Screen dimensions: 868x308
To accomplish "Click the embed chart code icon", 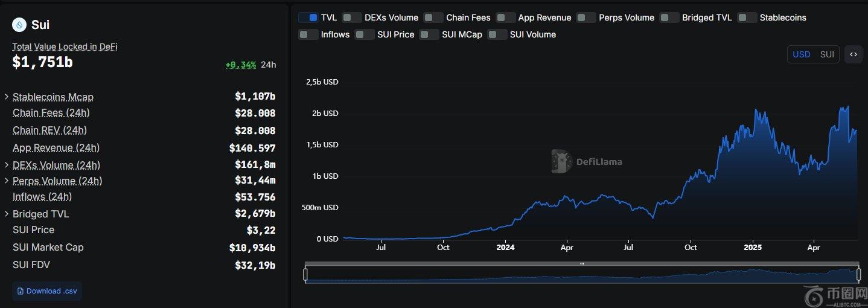I will tap(854, 54).
